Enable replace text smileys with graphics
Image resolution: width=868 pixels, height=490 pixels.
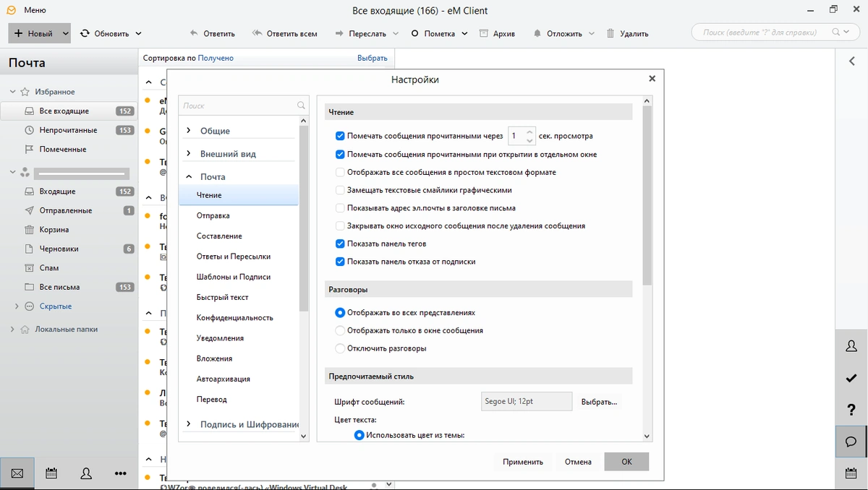[340, 190]
